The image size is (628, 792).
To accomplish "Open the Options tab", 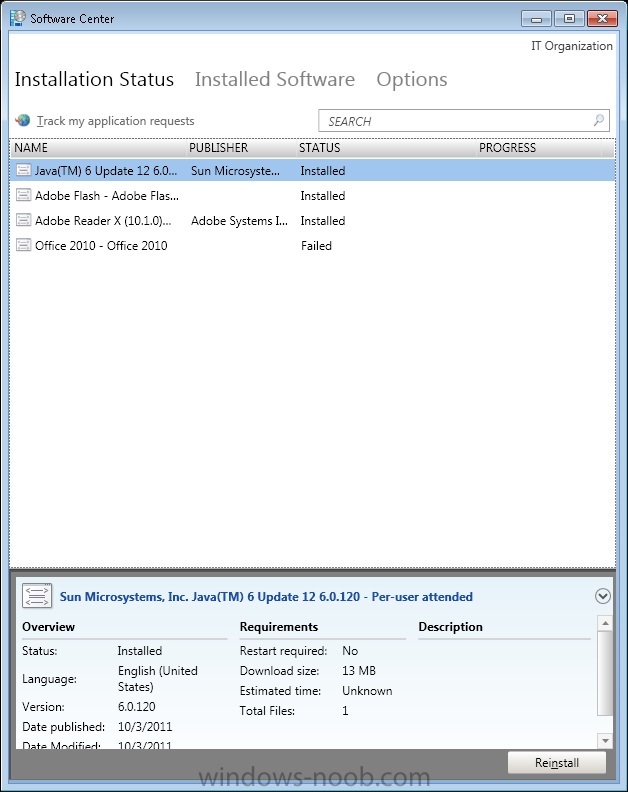I will (x=412, y=80).
